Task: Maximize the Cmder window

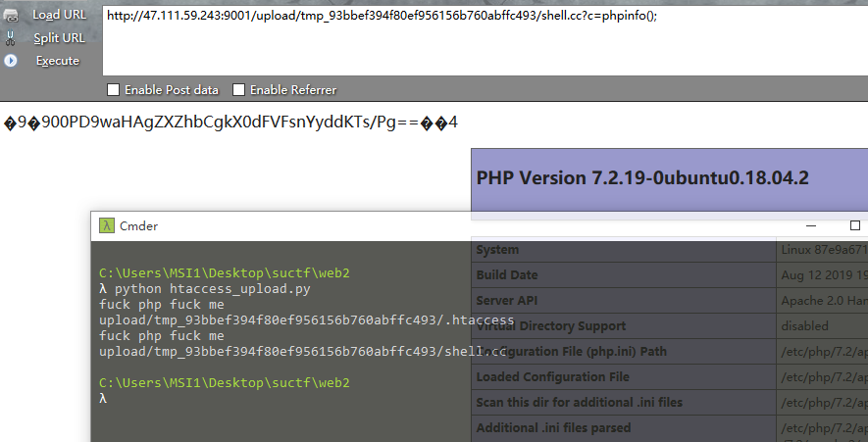Action: (x=854, y=225)
